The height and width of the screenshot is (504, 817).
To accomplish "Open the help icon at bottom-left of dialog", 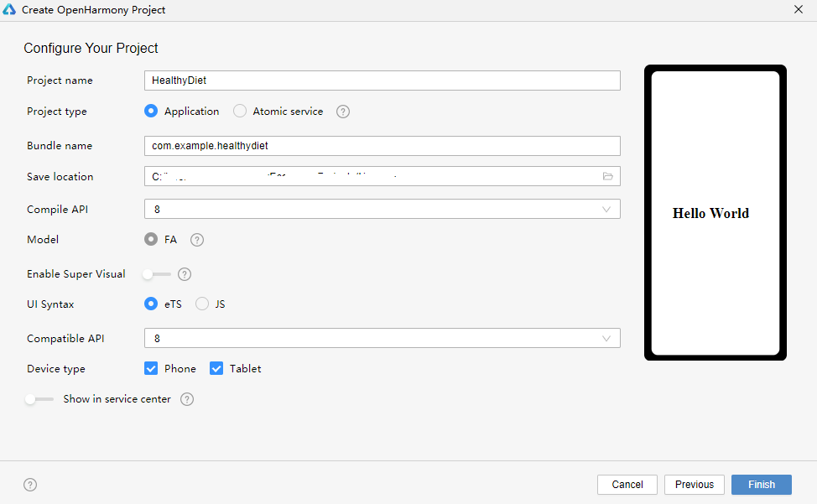I will click(30, 485).
